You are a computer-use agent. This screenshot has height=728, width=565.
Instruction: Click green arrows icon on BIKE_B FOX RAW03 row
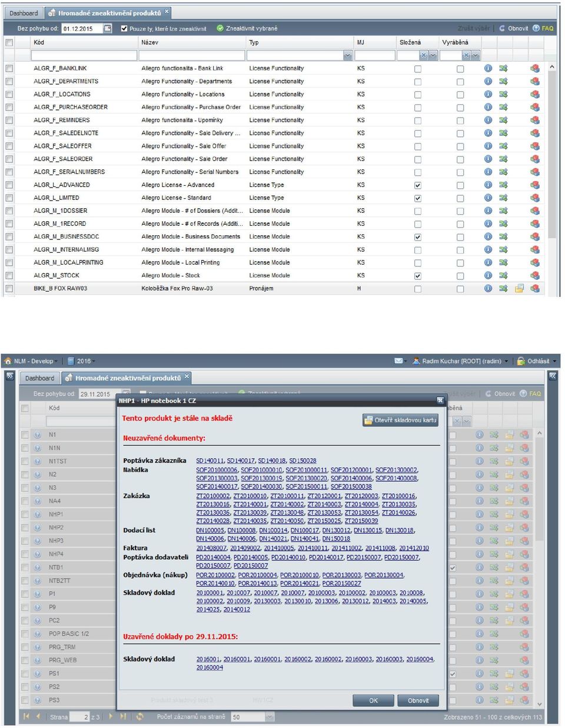click(503, 288)
